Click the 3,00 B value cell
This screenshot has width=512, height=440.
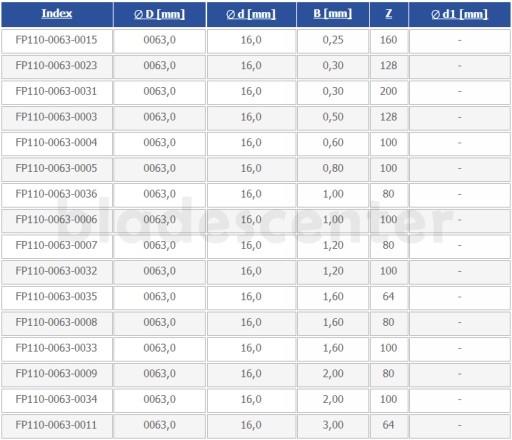coord(333,426)
